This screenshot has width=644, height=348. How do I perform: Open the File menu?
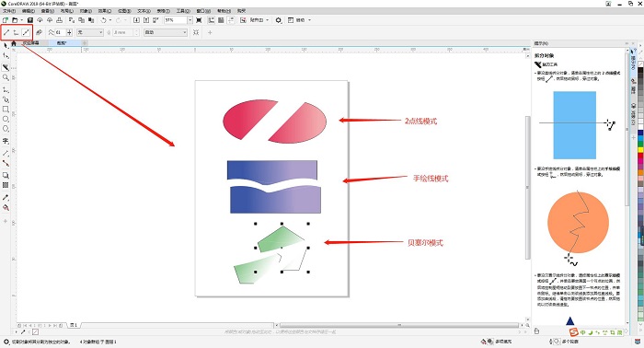click(x=9, y=11)
